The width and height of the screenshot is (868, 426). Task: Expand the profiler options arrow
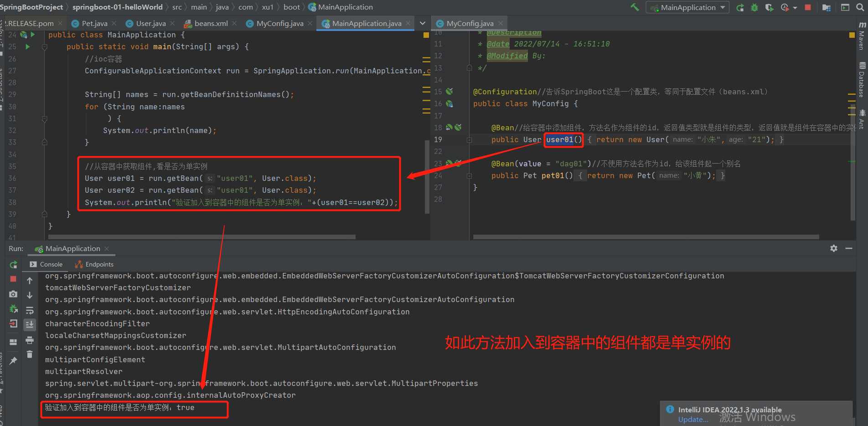[795, 8]
